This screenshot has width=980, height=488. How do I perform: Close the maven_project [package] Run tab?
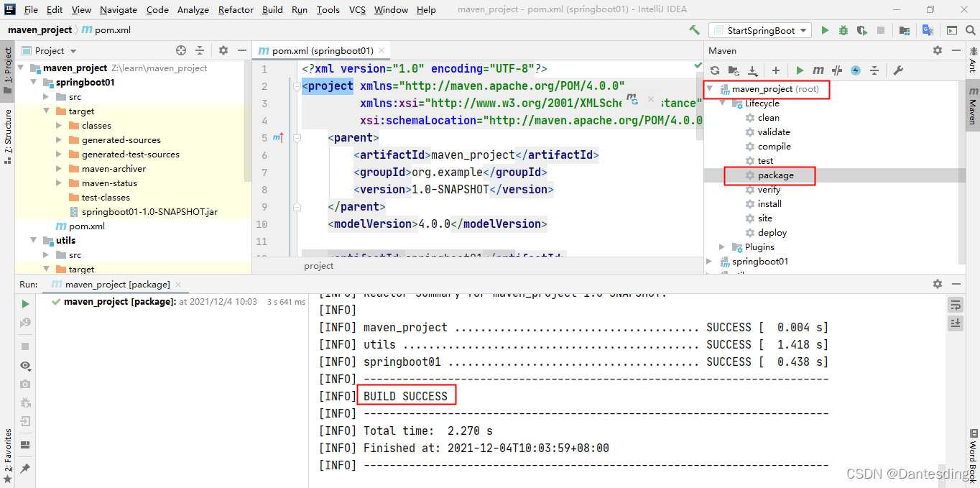(178, 285)
